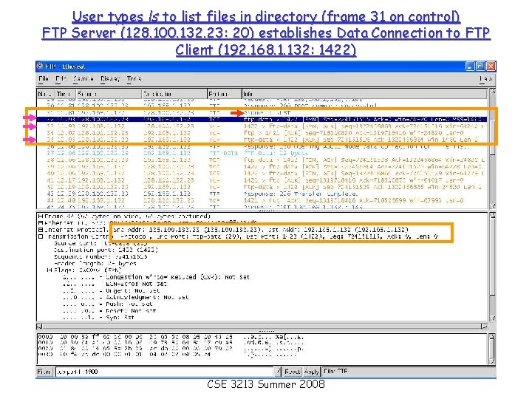Click details horizontal scrollbar left arrow
Image resolution: width=532 pixels, height=399 pixels.
(39, 327)
